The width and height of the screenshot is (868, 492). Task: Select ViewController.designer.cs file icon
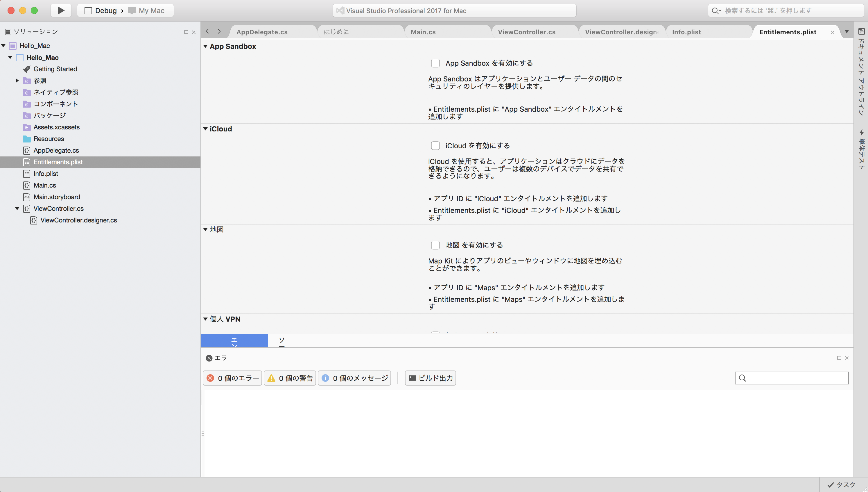[34, 220]
